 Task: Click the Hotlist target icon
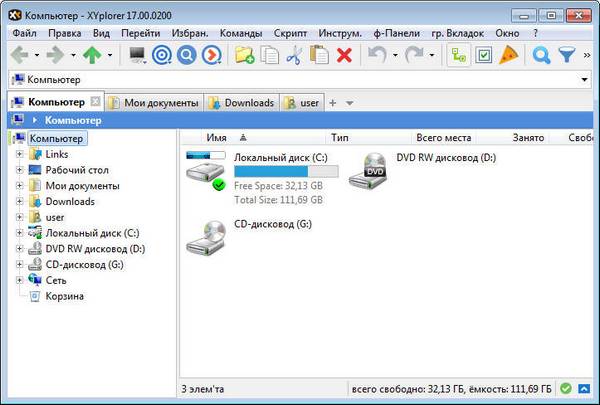click(x=162, y=55)
